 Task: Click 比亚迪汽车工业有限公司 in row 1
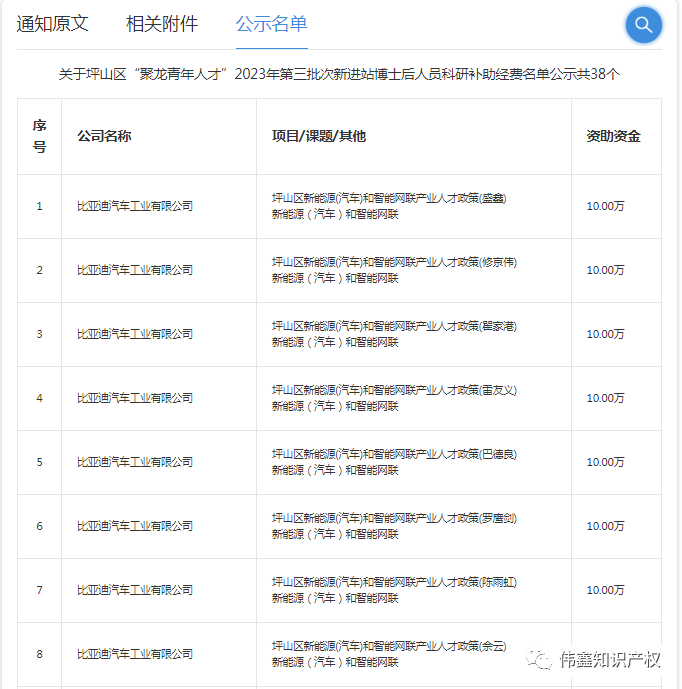(135, 206)
